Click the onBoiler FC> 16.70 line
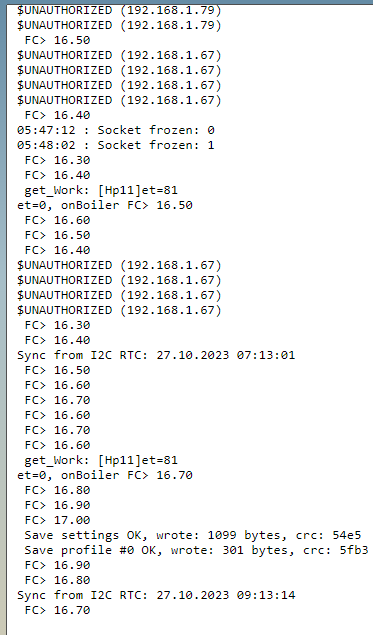 (104, 475)
